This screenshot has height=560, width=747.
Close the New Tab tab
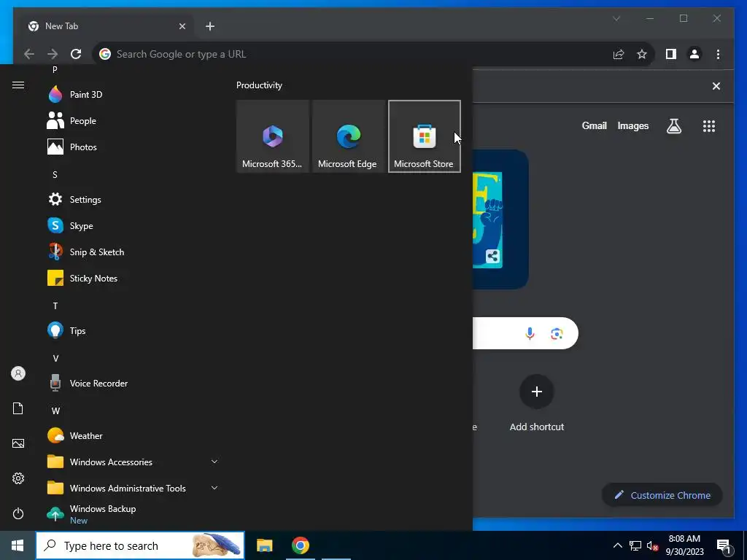click(182, 26)
